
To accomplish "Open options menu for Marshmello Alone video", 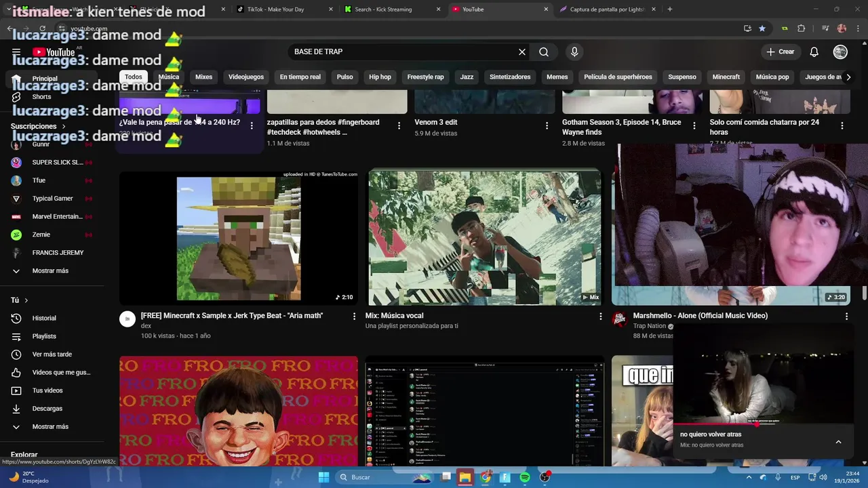I will [846, 317].
